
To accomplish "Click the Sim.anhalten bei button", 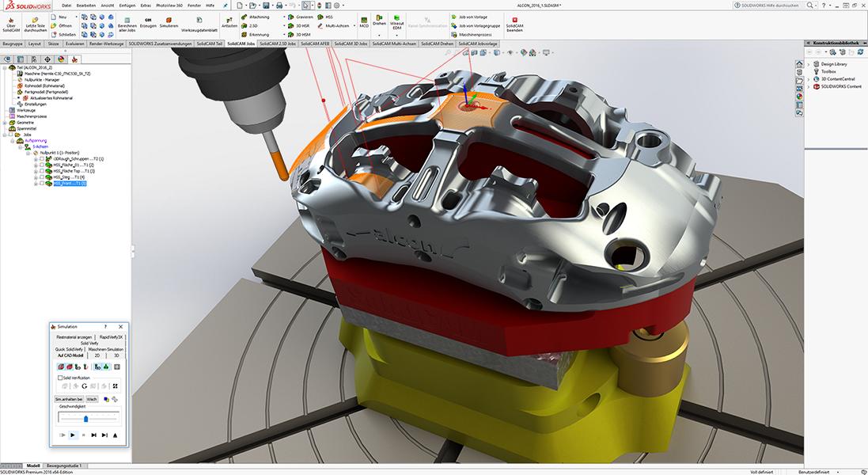I will tap(69, 399).
